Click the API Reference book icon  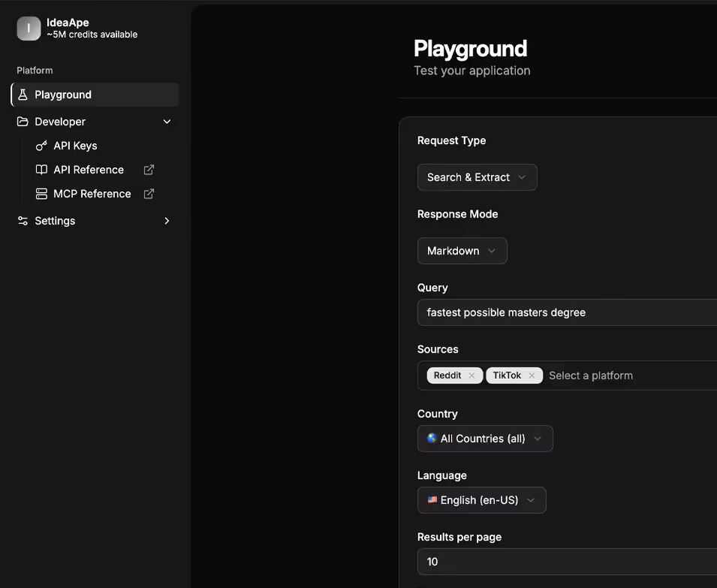coord(41,170)
